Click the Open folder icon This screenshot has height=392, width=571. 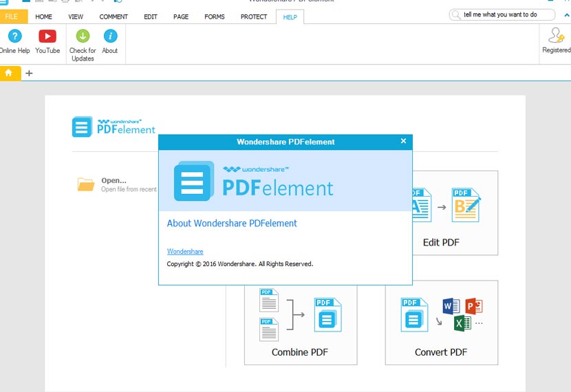86,184
